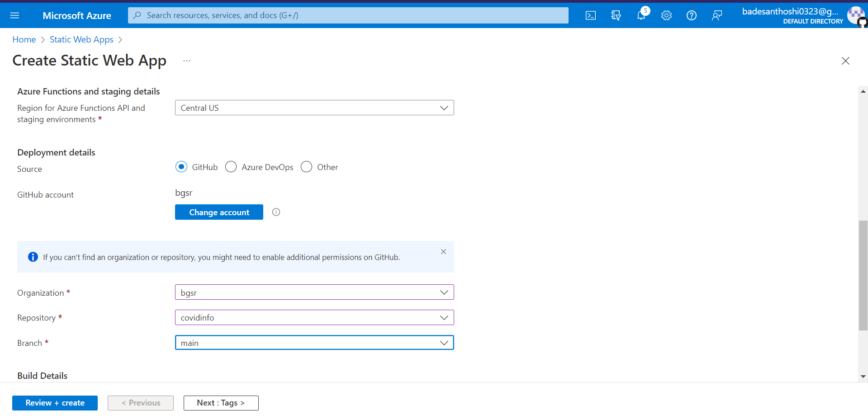Click the Azure Functions and staging details heading

point(89,91)
